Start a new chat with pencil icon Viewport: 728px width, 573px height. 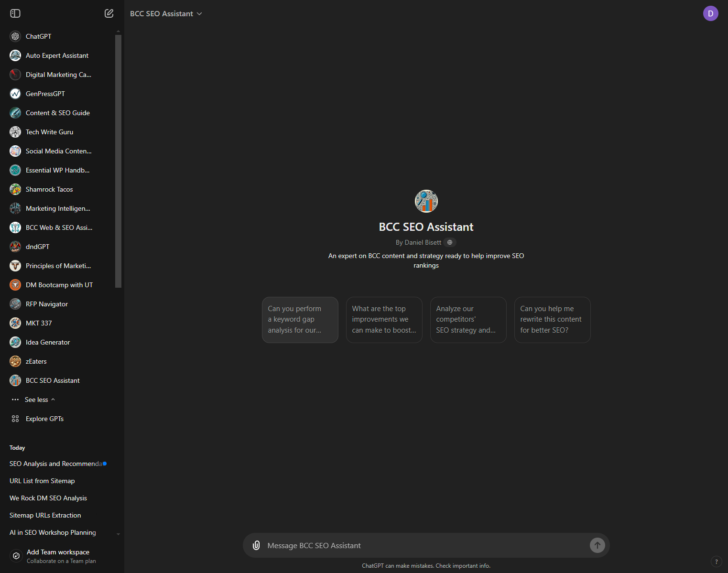(x=109, y=13)
